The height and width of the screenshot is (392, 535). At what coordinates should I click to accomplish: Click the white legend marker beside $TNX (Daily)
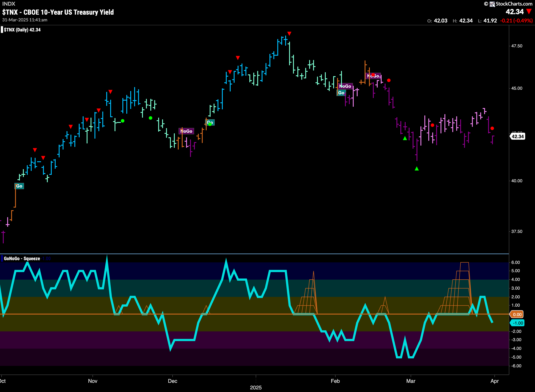2,30
